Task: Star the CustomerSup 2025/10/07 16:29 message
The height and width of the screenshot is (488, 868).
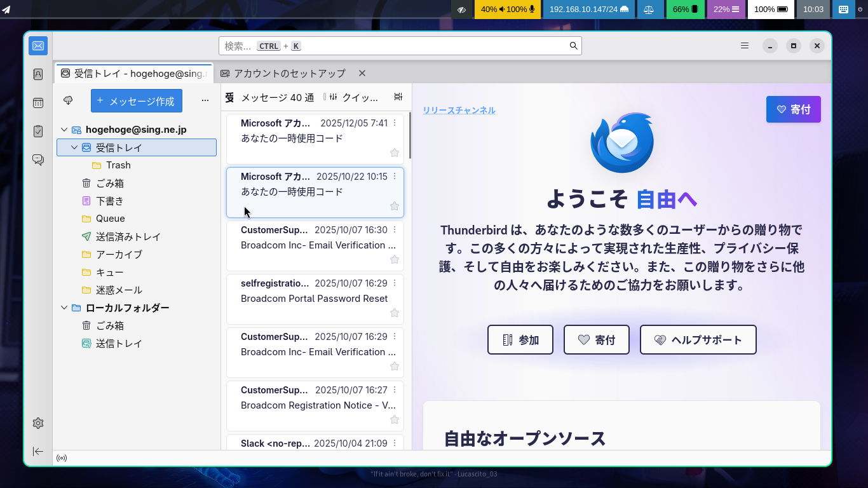Action: click(x=395, y=366)
